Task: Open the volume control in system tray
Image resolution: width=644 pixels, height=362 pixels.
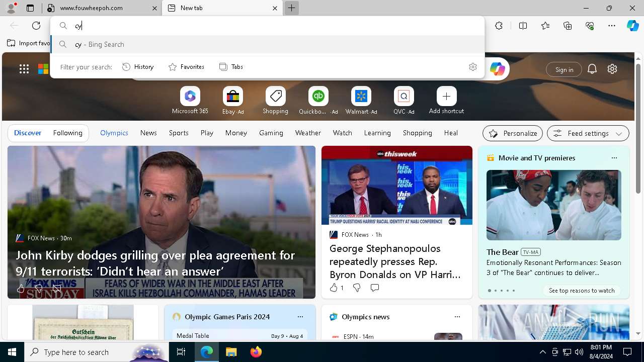Action: pos(579,352)
